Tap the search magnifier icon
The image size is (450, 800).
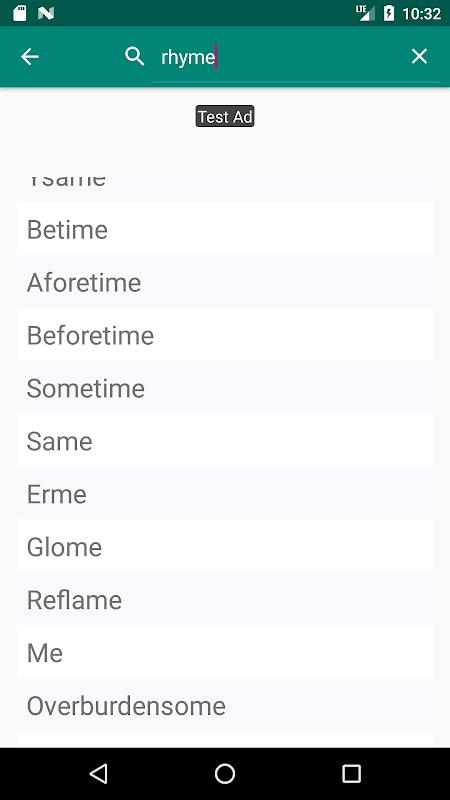click(135, 56)
